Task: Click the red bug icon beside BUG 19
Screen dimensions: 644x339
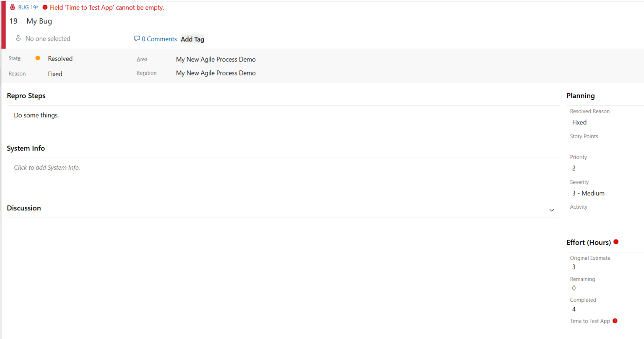Action: [x=13, y=7]
